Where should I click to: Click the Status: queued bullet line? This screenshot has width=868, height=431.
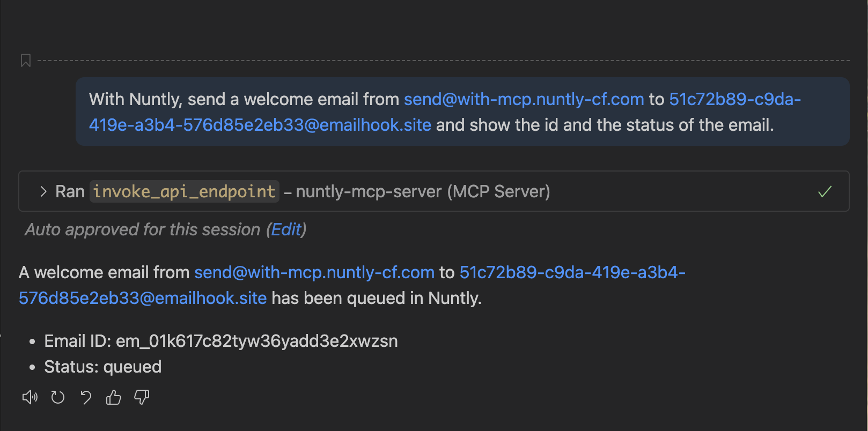click(x=102, y=367)
